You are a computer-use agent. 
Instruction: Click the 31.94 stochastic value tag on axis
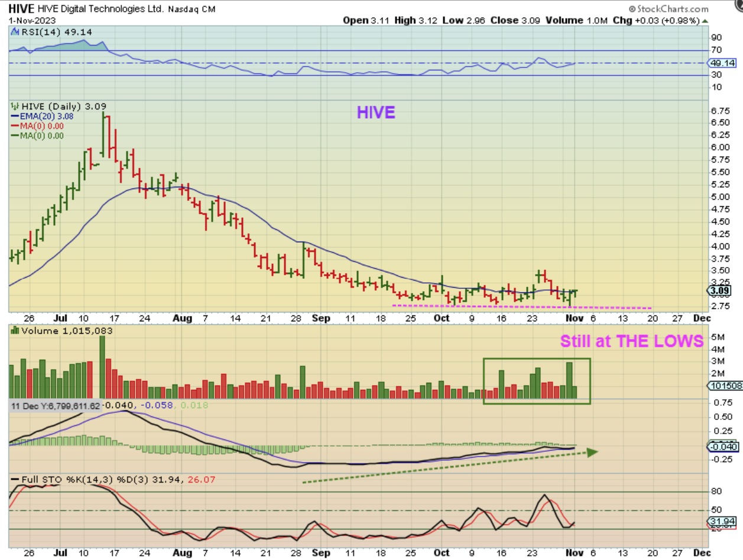[722, 522]
